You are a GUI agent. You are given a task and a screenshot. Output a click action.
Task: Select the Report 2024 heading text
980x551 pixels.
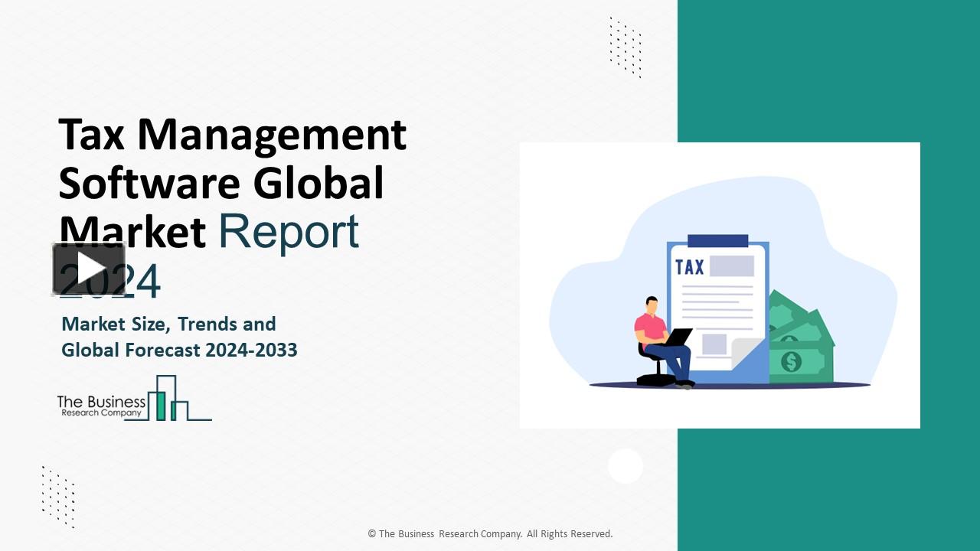click(287, 232)
